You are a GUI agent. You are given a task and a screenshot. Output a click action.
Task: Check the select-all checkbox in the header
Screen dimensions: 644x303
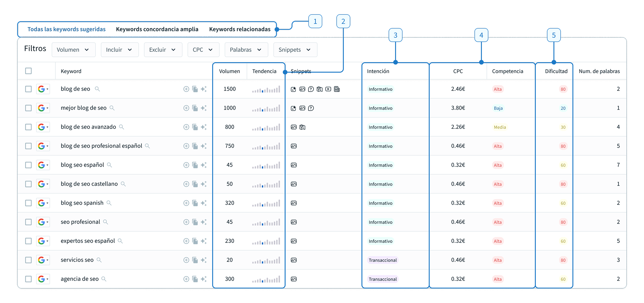(28, 71)
